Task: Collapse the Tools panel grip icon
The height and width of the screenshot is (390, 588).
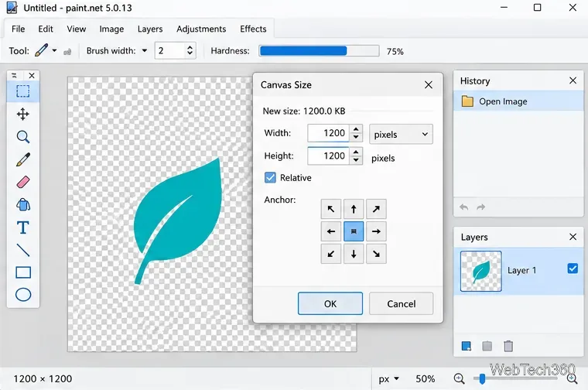Action: 14,76
